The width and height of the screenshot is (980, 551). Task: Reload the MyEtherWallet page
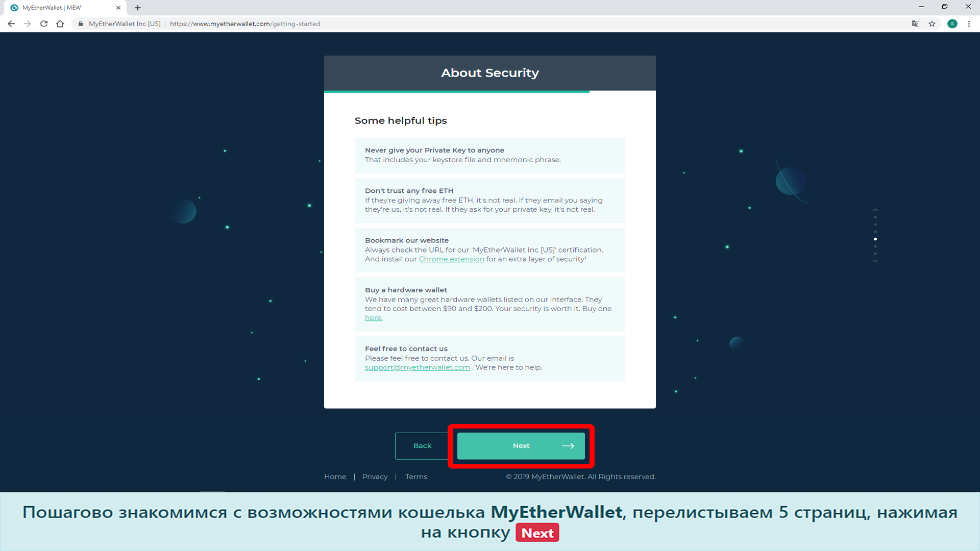44,23
